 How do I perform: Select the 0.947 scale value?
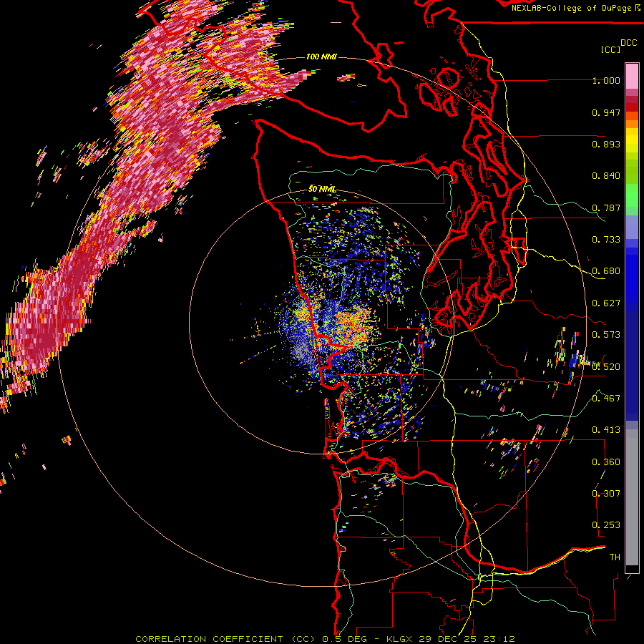(606, 112)
